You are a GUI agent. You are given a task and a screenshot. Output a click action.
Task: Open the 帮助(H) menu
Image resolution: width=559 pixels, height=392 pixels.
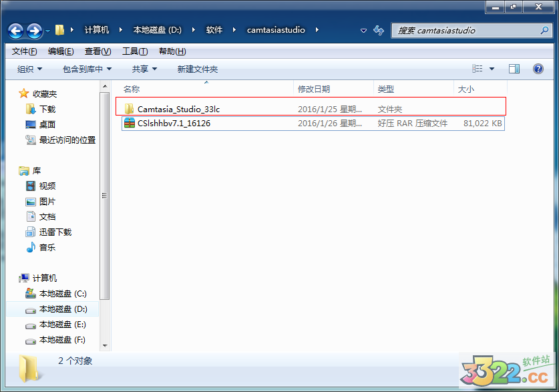pyautogui.click(x=172, y=51)
